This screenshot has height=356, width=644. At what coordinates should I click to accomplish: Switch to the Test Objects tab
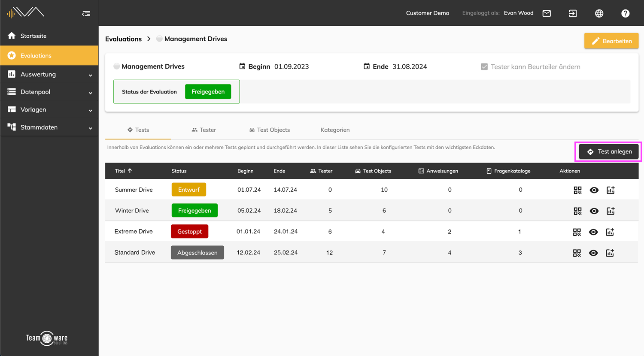coord(269,130)
